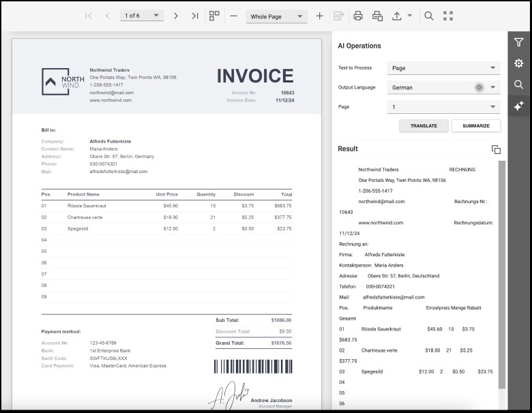Open the page number selector dropdown
This screenshot has height=413, width=532.
141,16
